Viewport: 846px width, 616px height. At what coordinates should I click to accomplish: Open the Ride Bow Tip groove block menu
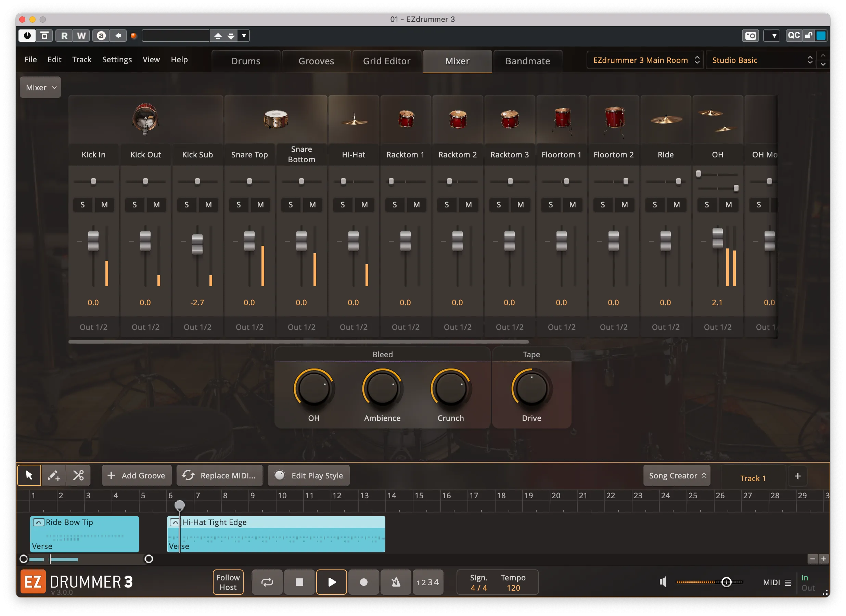click(38, 522)
